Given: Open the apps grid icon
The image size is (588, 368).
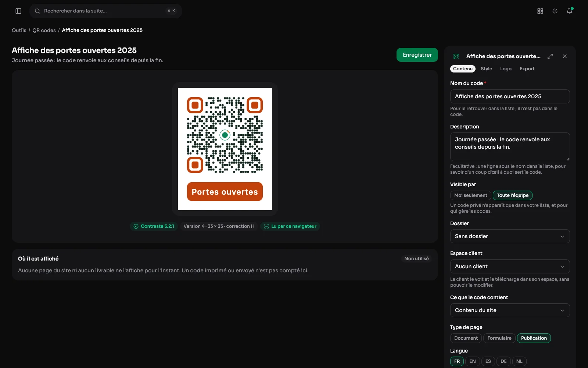Looking at the screenshot, I should coord(540,11).
